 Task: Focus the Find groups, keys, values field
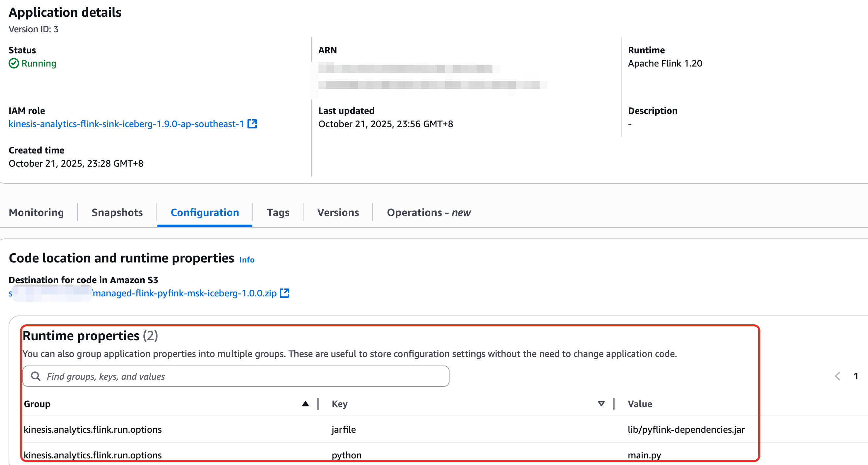tap(236, 376)
